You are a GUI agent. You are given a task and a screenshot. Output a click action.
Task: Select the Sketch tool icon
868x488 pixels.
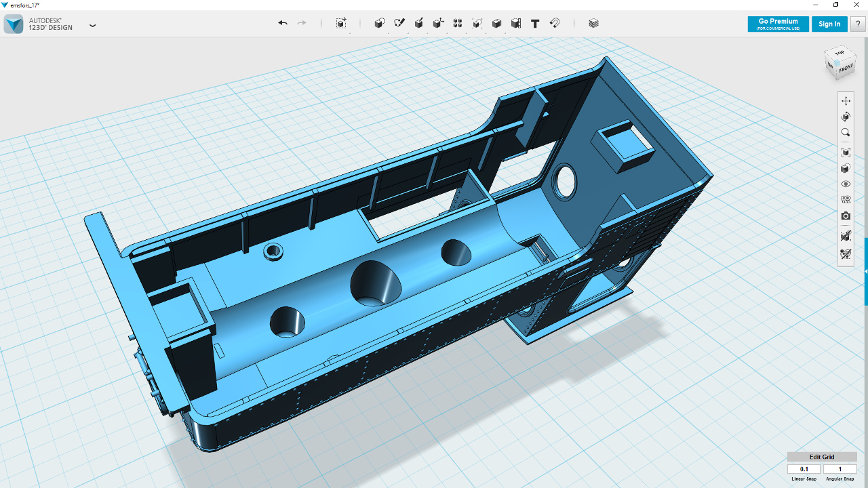coord(399,23)
